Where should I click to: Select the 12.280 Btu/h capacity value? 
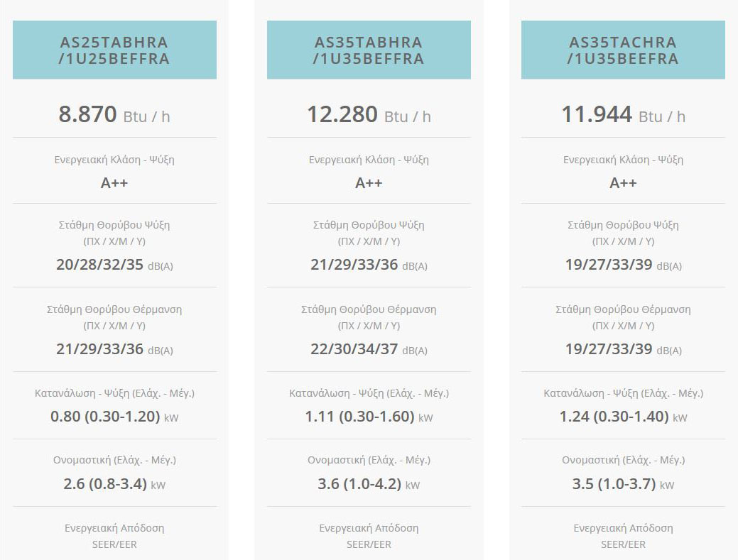(369, 115)
